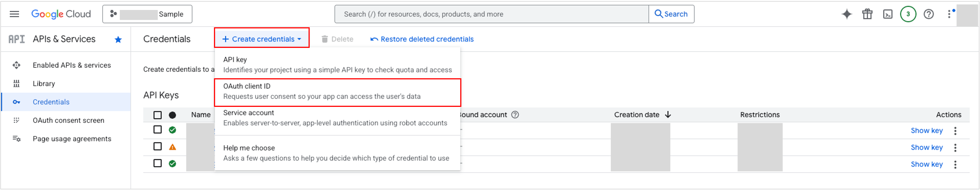Tick the checkbox of the first API key row
This screenshot has width=980, height=190.
click(x=157, y=129)
